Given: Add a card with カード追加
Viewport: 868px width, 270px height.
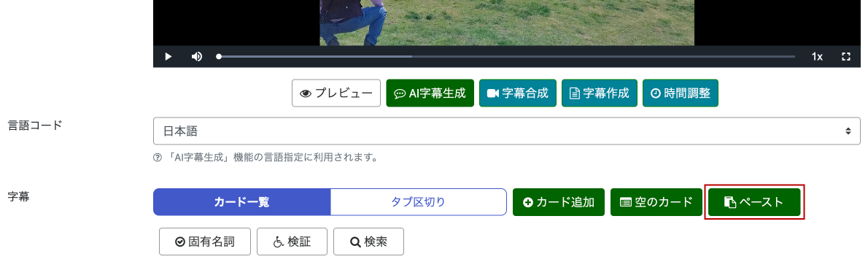Looking at the screenshot, I should (559, 202).
